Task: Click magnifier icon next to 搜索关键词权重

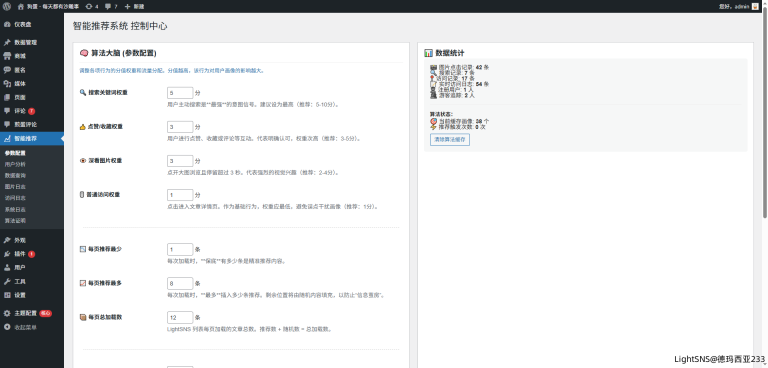Action: click(x=83, y=93)
